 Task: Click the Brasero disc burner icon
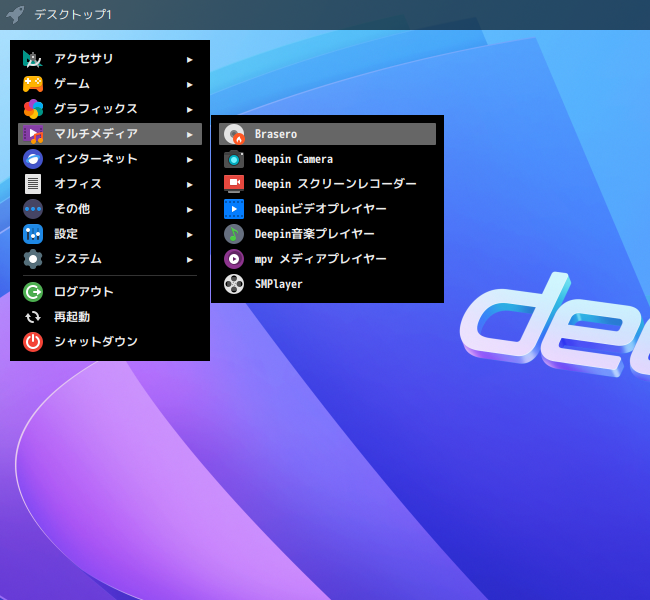234,134
